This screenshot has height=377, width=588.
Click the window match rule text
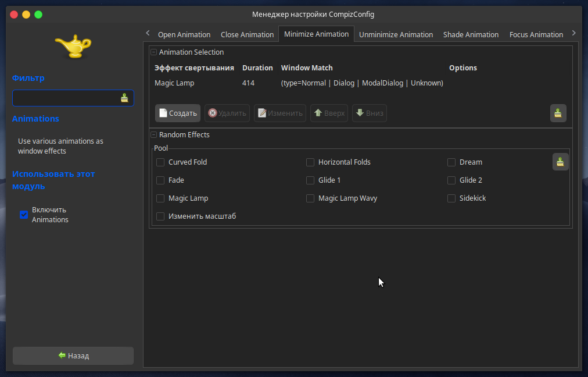362,83
